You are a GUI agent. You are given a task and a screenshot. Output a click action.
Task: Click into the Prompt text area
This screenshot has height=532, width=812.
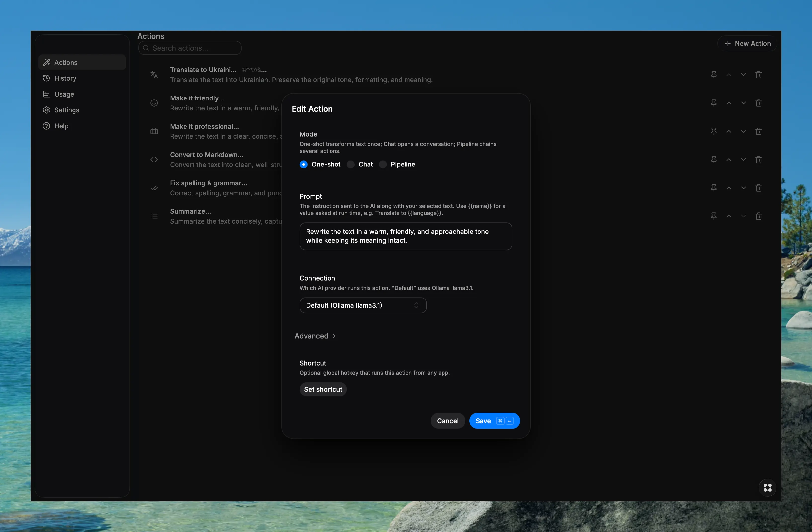point(406,236)
